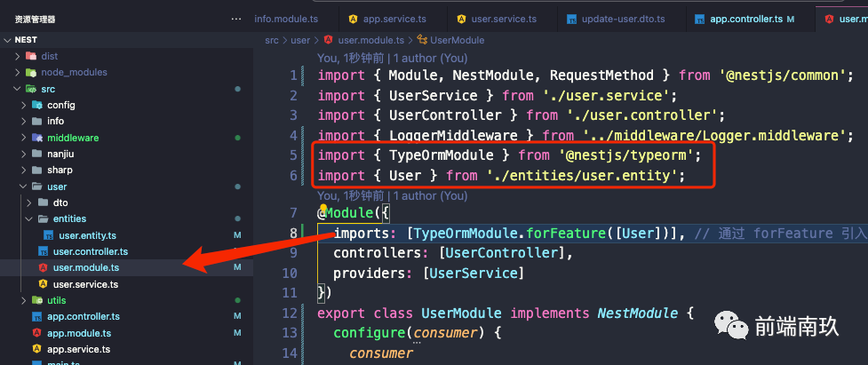The height and width of the screenshot is (365, 868).
Task: Open user.controller.ts in the file tree
Action: point(90,251)
